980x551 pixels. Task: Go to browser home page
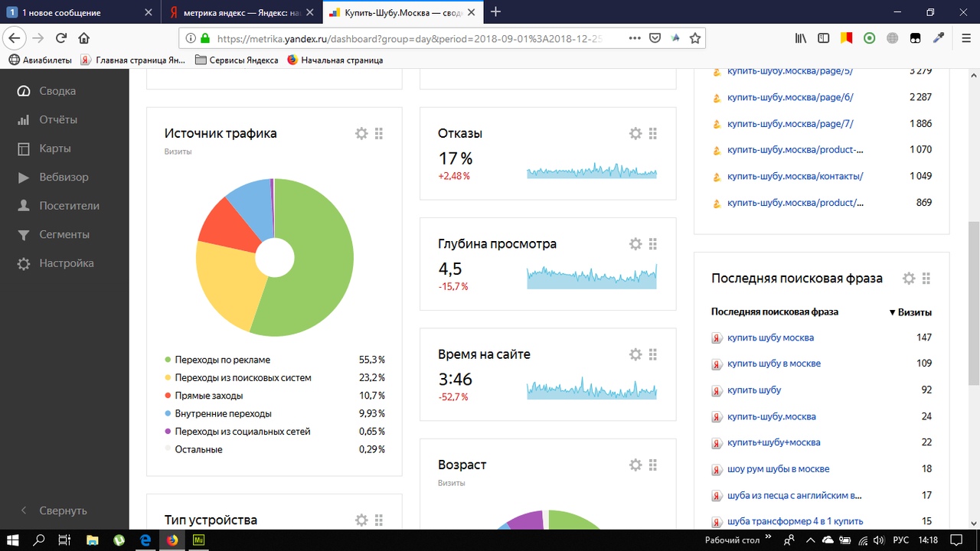coord(84,38)
